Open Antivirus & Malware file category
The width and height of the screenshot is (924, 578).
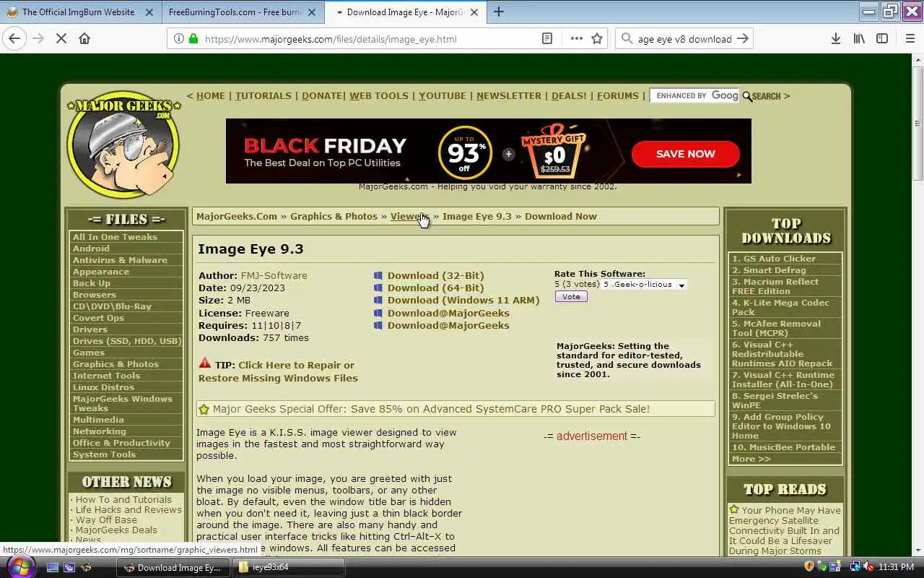coord(120,260)
